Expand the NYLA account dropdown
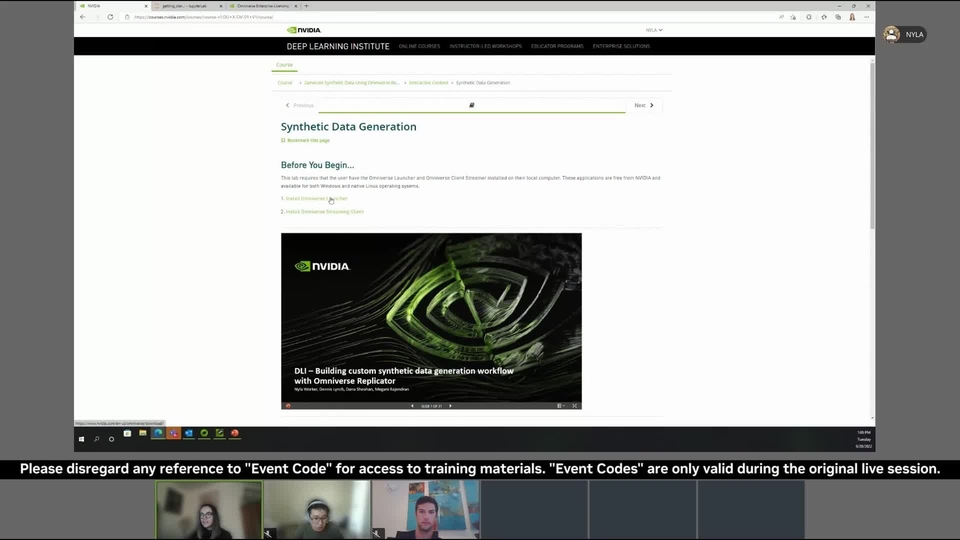This screenshot has height=540, width=960. 654,30
